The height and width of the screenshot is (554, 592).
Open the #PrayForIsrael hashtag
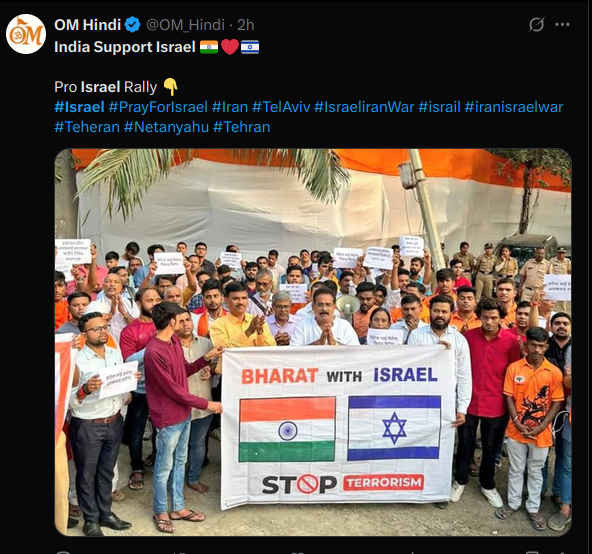158,107
